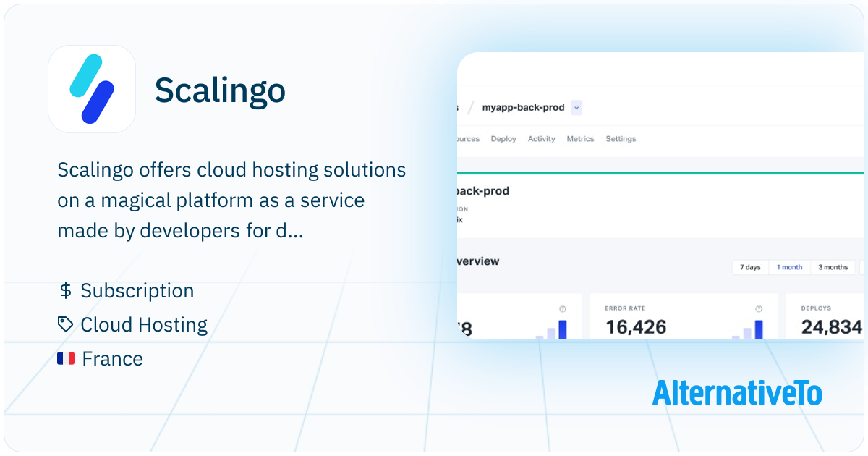The height and width of the screenshot is (456, 868).
Task: Select the 7 days range button
Action: (750, 267)
